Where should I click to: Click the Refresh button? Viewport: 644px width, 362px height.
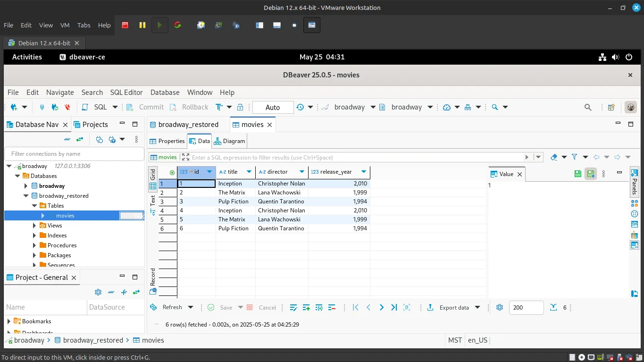pyautogui.click(x=167, y=307)
